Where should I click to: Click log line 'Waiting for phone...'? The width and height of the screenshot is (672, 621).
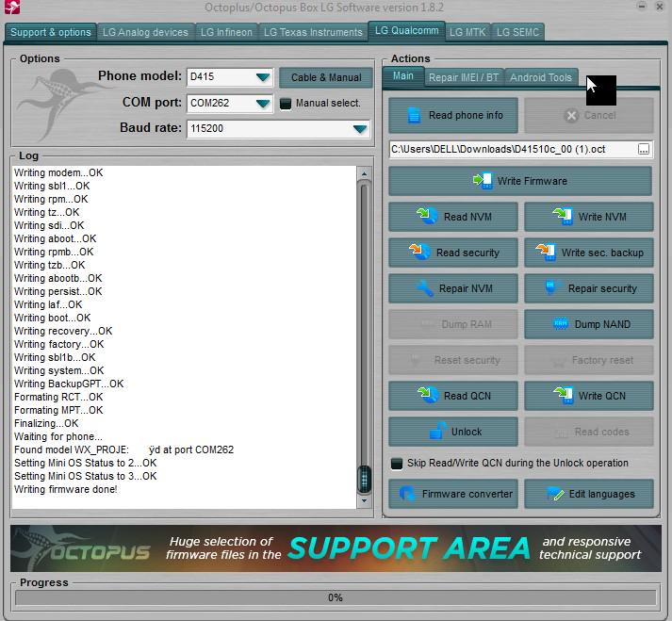point(57,436)
